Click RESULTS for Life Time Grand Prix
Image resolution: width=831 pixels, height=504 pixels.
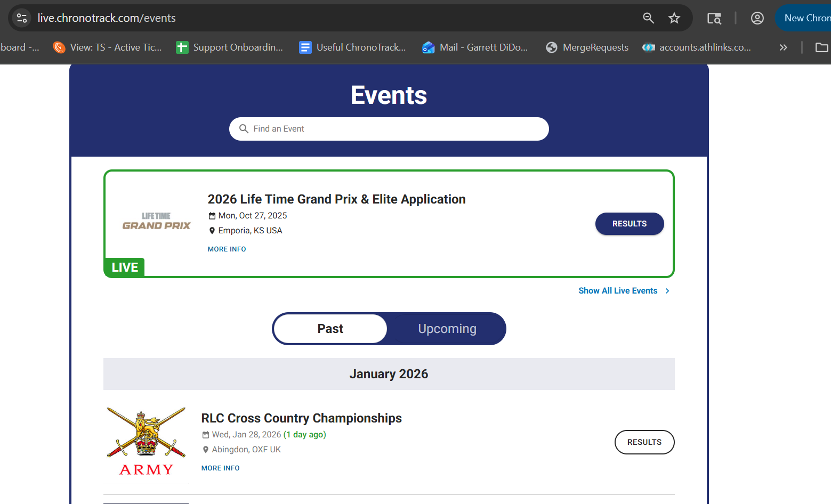click(x=629, y=224)
